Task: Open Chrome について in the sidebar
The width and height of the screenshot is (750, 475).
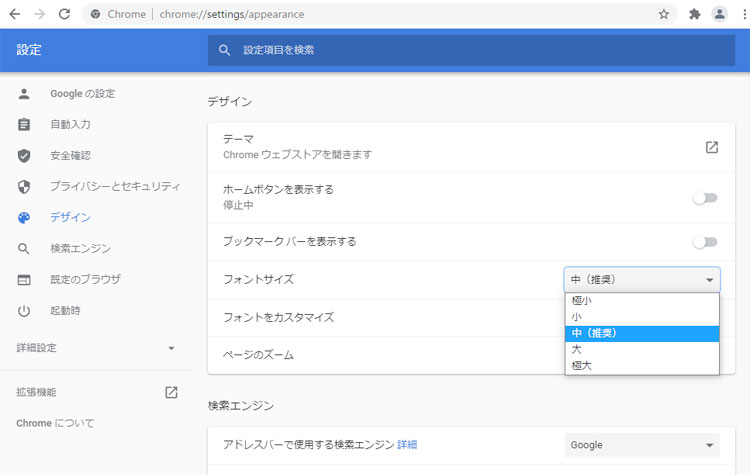Action: 55,423
